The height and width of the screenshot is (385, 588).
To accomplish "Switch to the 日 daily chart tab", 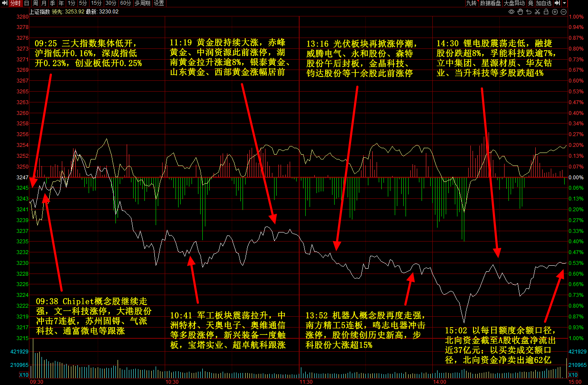I will click(26, 3).
